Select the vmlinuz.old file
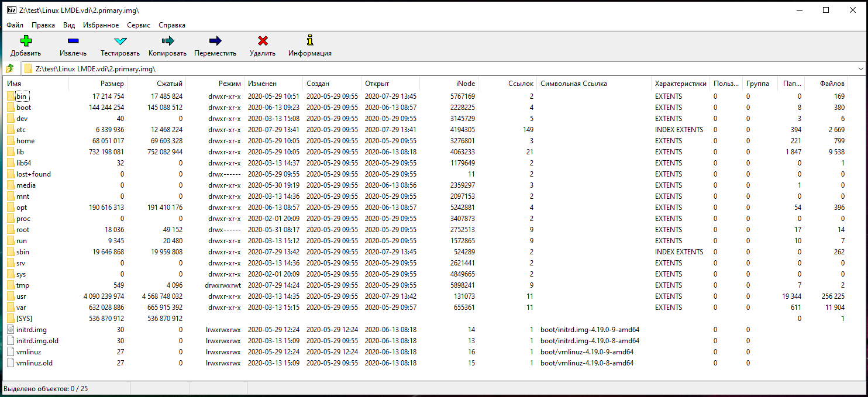 click(x=35, y=363)
